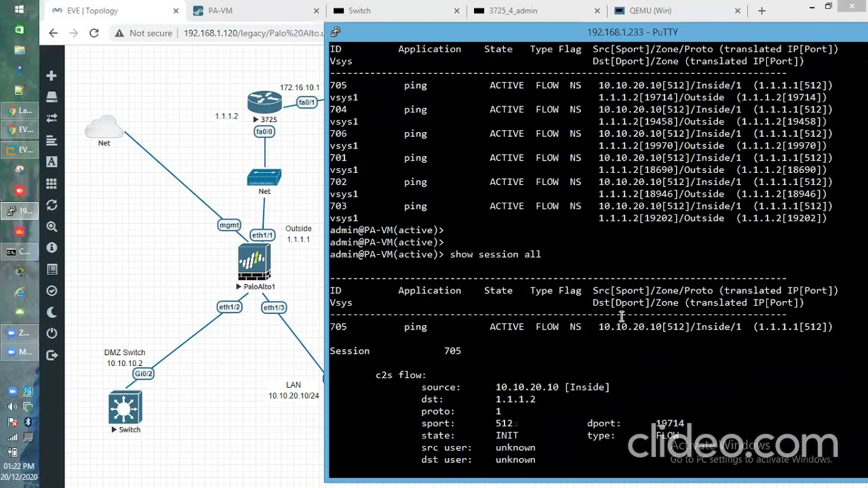
Task: Switch to the QEMU (Win) browser tab
Action: point(677,11)
